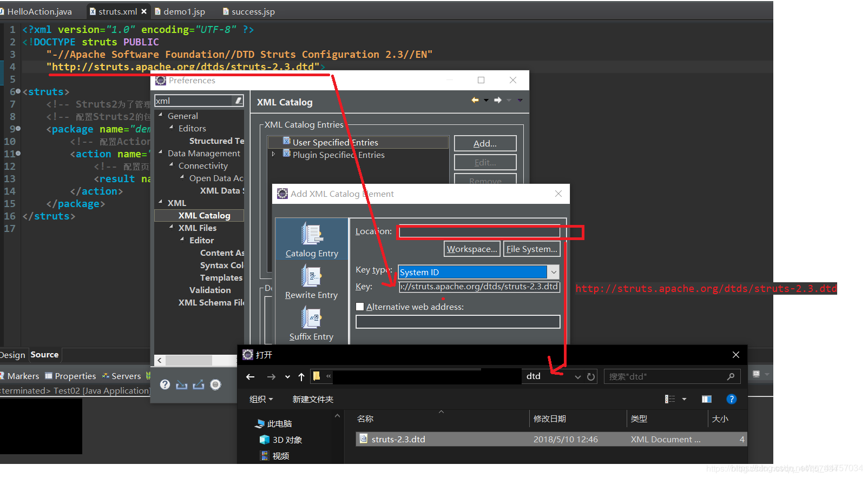Click the File System... button
Viewport: 868px width, 478px height.
click(531, 249)
